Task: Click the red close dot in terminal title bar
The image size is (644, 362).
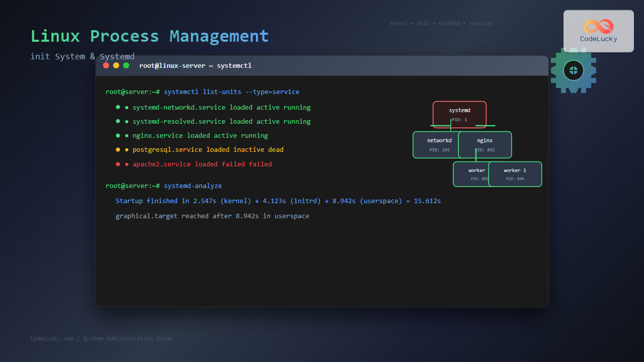Action: (106, 65)
